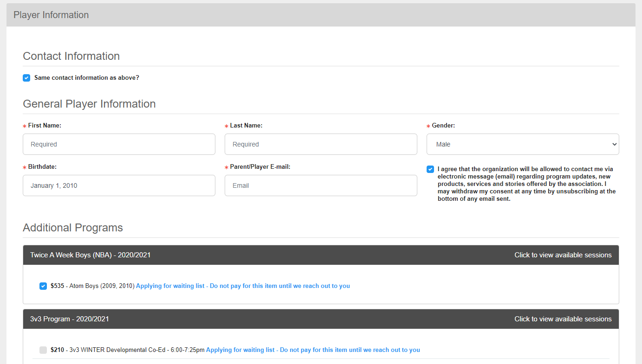Viewport: 642px width, 364px height.
Task: Click the email consent paragraph text
Action: click(526, 184)
